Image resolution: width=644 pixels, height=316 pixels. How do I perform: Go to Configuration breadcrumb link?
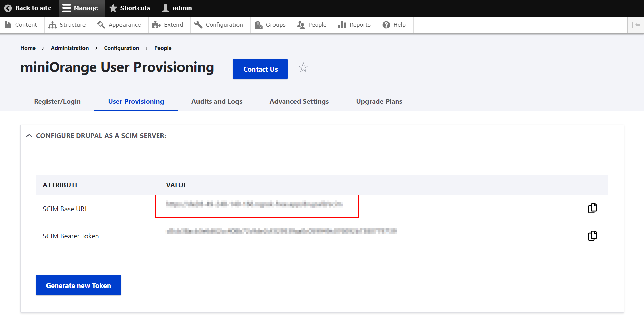click(121, 48)
